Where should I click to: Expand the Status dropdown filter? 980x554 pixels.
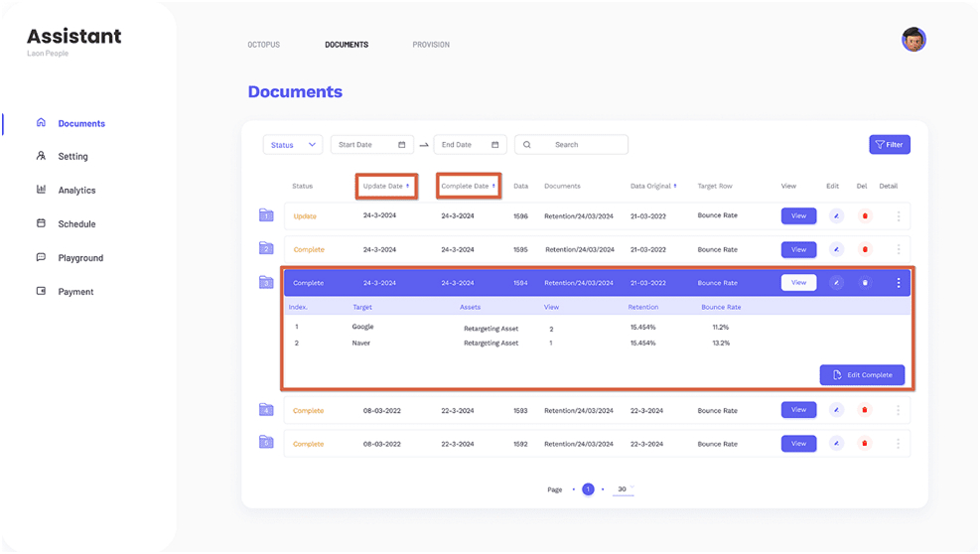[x=293, y=144]
